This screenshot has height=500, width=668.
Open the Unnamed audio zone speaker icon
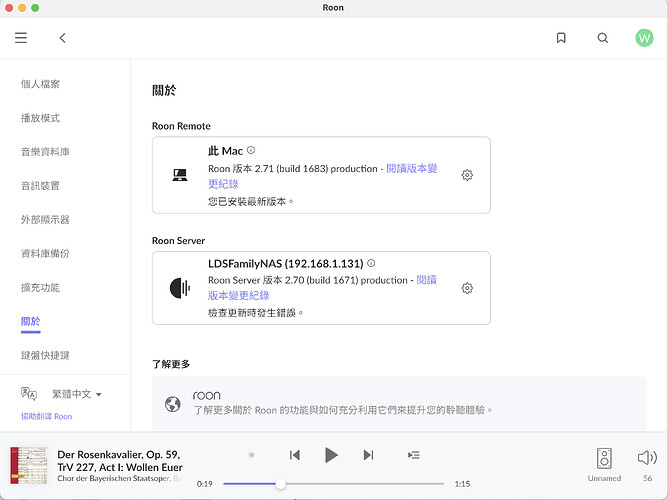click(604, 459)
